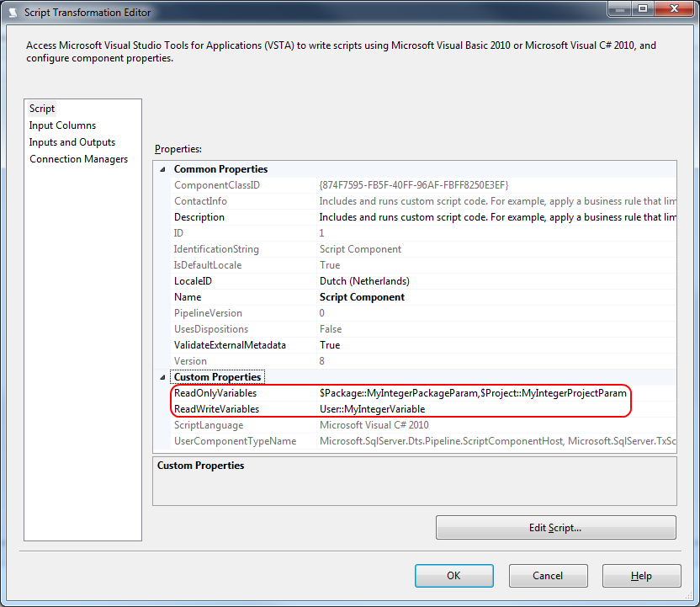Select the Custom Properties category header
This screenshot has height=607, width=700.
coord(217,377)
